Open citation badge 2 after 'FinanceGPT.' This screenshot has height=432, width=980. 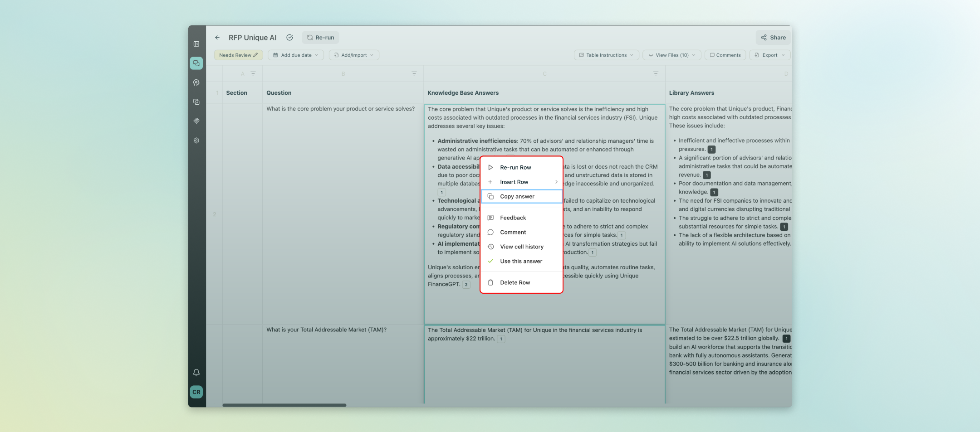click(x=466, y=285)
